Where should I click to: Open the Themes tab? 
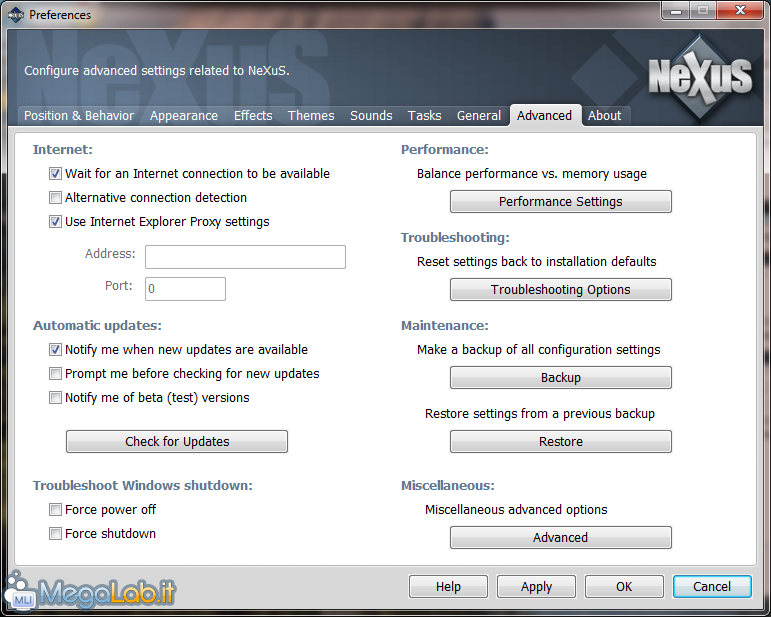pyautogui.click(x=311, y=116)
